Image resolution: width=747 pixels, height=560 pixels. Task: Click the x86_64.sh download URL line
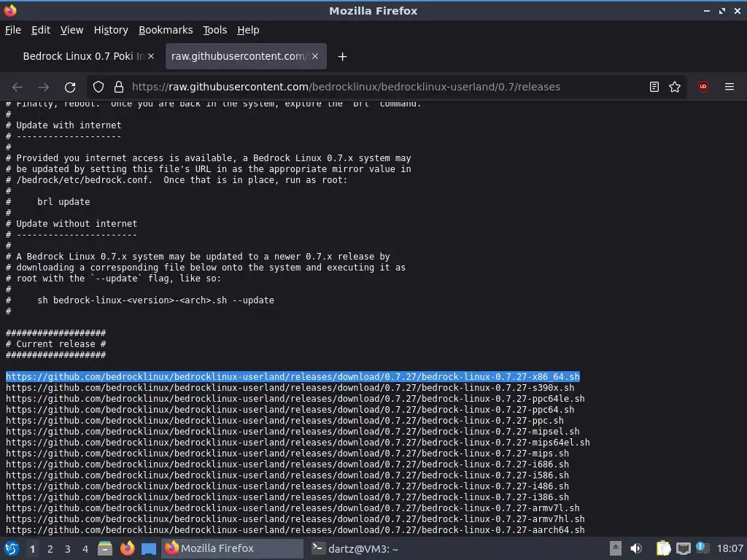tap(293, 377)
